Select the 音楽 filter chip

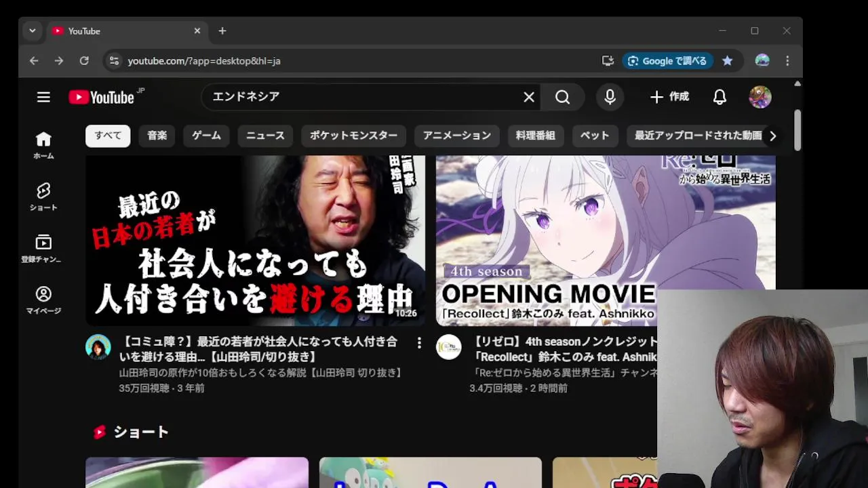157,136
